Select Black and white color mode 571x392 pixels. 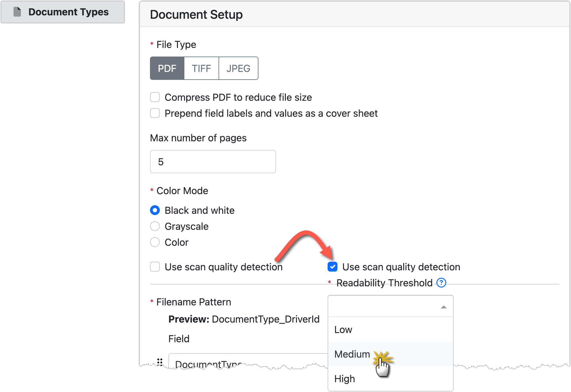(x=155, y=210)
